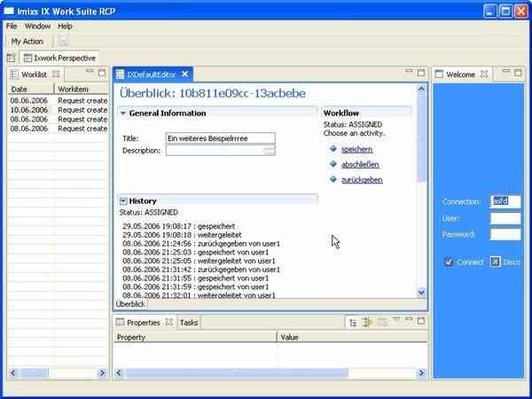Click the editor scrollbar down arrow
This screenshot has height=399, width=532.
421,292
